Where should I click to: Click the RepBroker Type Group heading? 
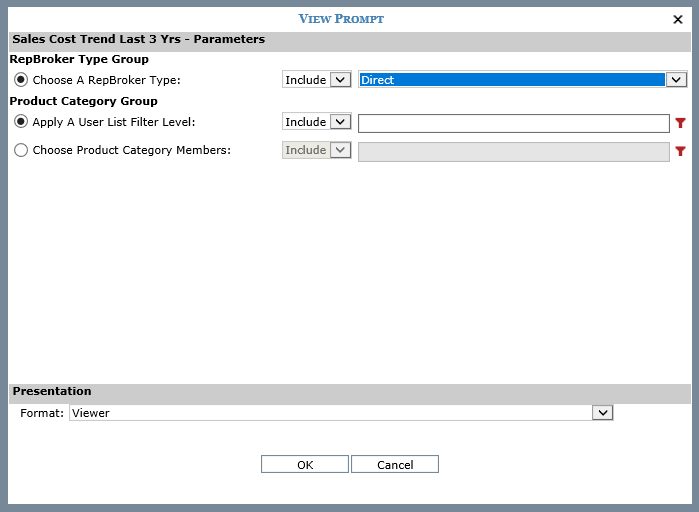[79, 60]
